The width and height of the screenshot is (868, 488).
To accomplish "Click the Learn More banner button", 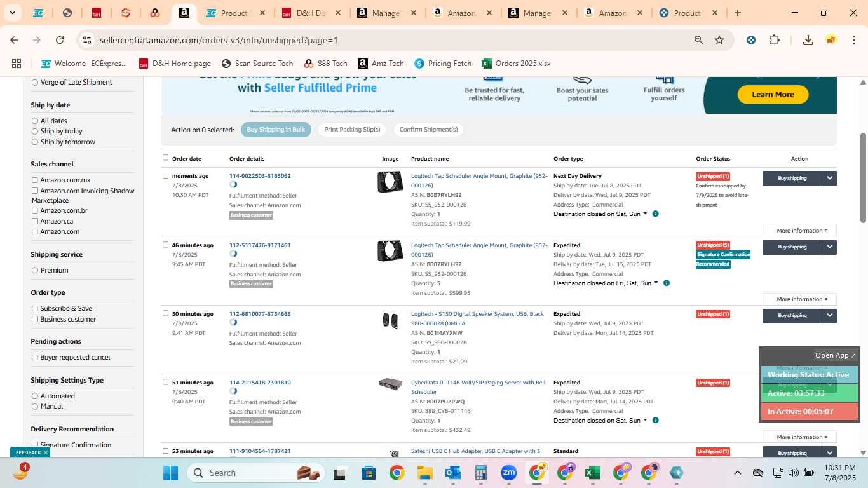I will point(773,94).
